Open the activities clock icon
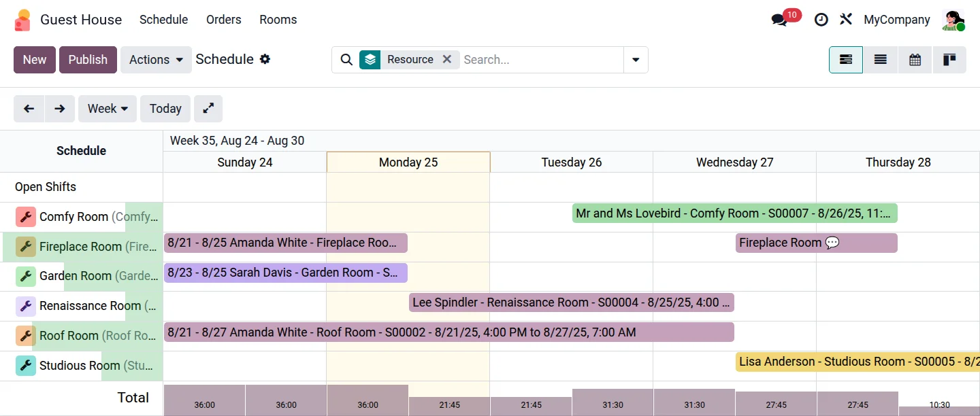The width and height of the screenshot is (980, 416). tap(821, 20)
